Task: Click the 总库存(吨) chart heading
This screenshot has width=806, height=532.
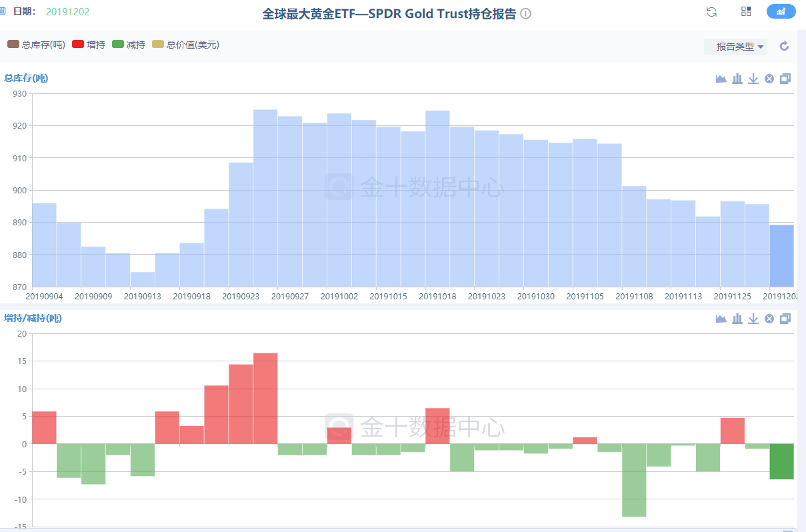Action: 26,78
